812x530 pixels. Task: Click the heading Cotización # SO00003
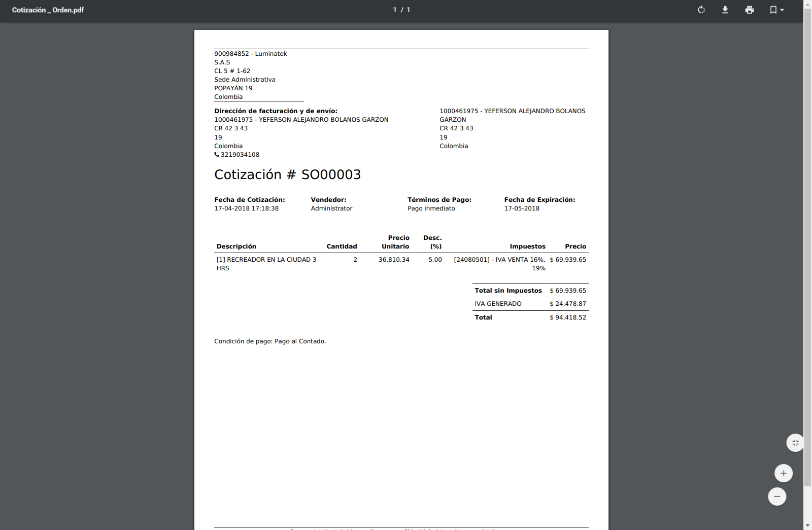[x=287, y=174]
